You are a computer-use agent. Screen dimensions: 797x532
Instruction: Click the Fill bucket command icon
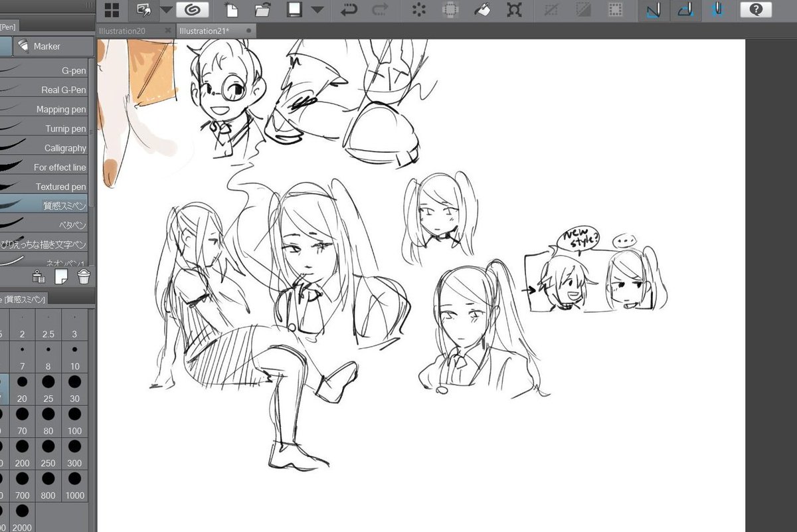click(482, 10)
